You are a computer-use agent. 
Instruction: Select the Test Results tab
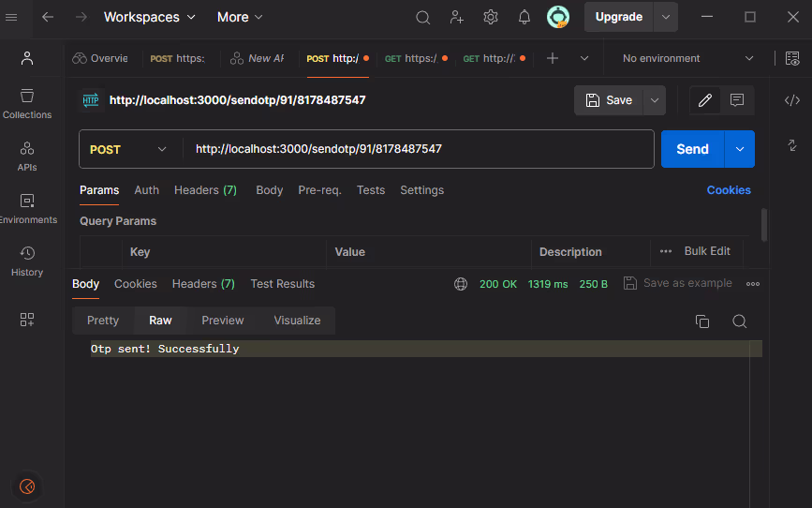pyautogui.click(x=283, y=284)
